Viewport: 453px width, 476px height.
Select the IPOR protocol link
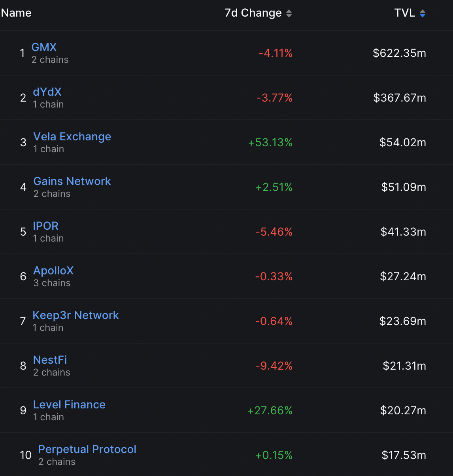coord(45,226)
